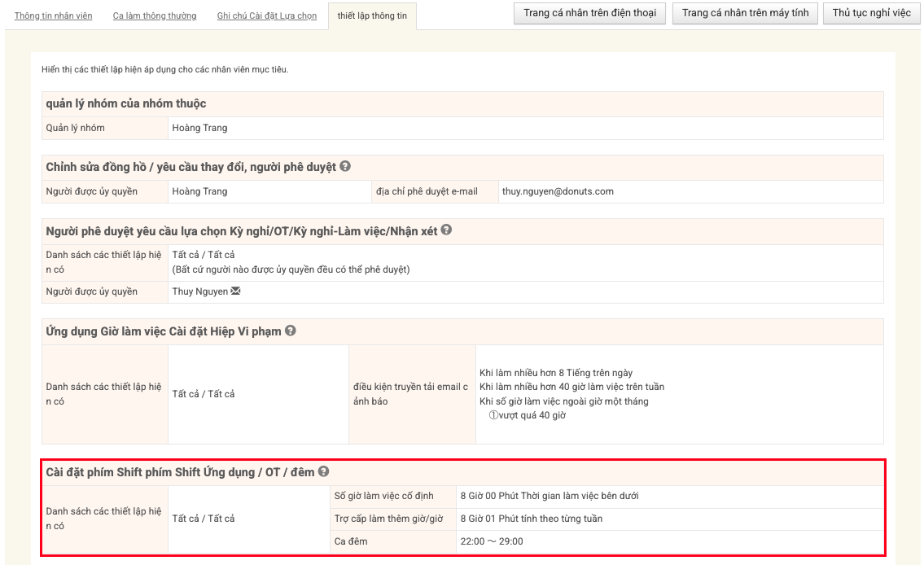Open help icon next to Ứng dụng Giờ làm việc

click(x=291, y=331)
